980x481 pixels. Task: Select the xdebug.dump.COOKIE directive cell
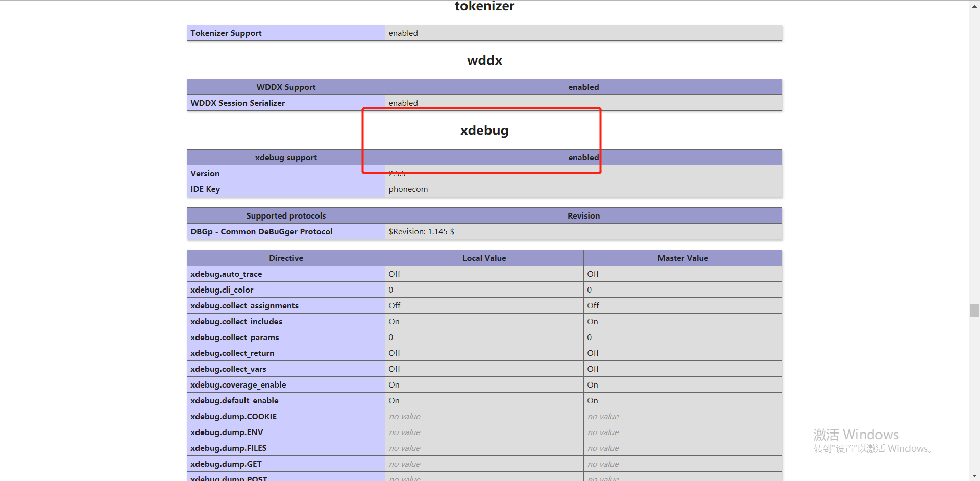click(286, 416)
